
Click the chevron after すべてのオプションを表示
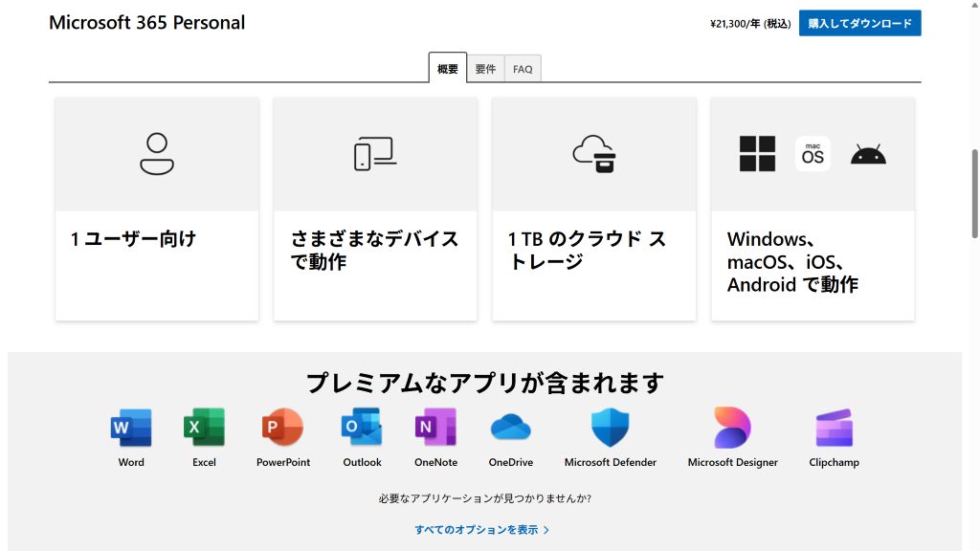click(546, 530)
